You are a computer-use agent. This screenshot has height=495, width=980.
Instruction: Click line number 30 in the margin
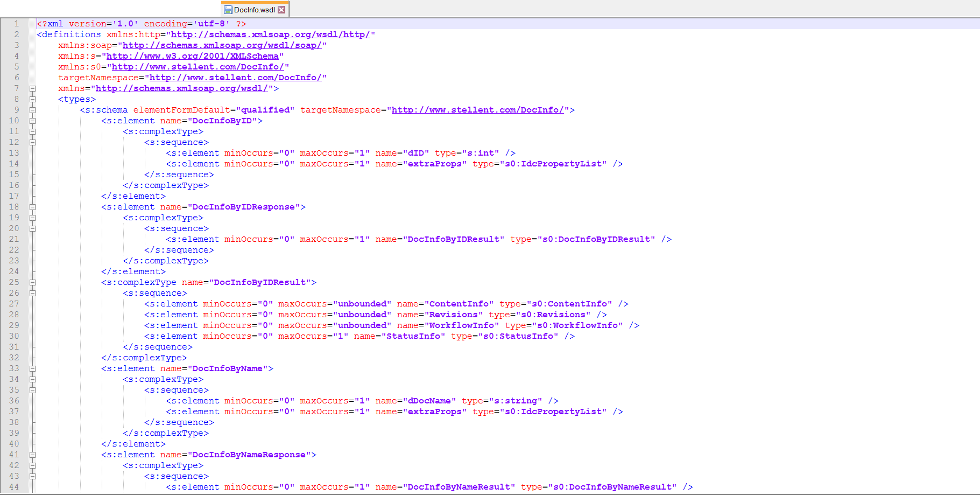(14, 336)
